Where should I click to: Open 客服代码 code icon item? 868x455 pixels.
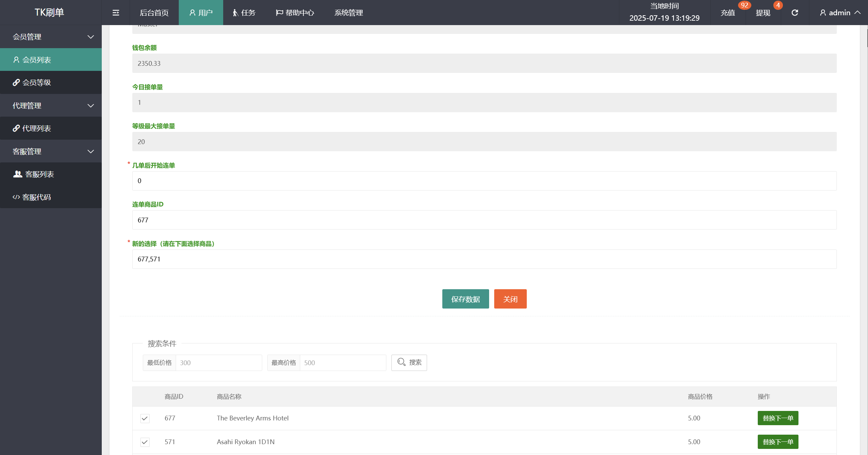[x=37, y=197]
